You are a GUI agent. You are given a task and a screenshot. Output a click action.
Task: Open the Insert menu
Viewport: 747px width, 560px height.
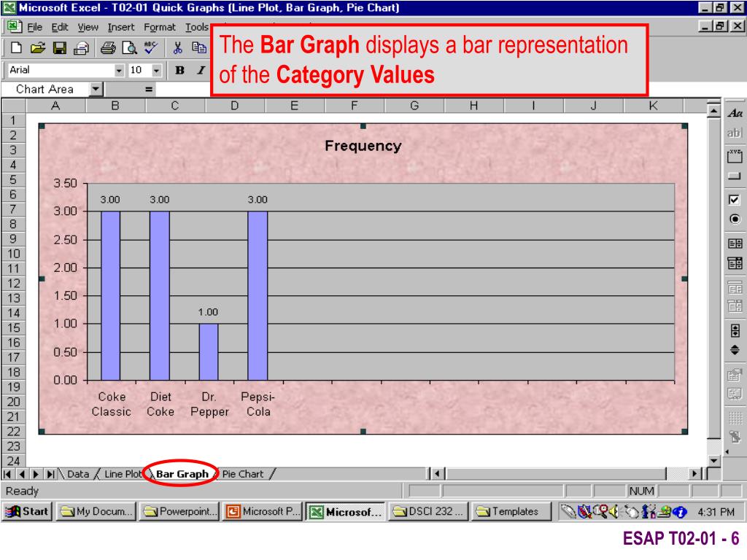121,27
